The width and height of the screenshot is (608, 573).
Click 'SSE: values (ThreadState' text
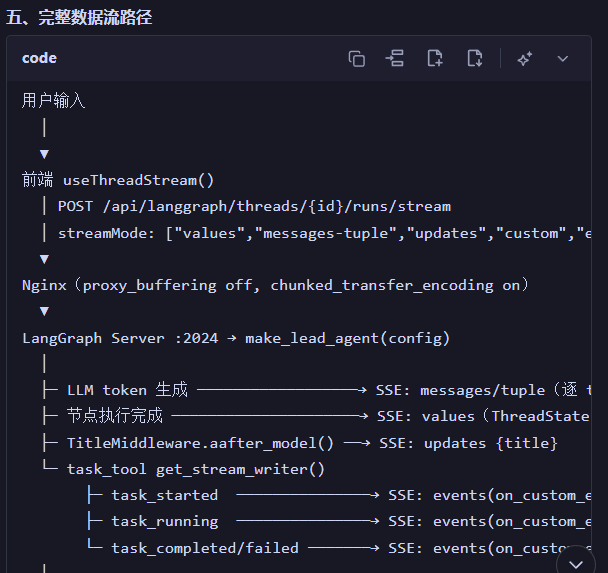[483, 416]
